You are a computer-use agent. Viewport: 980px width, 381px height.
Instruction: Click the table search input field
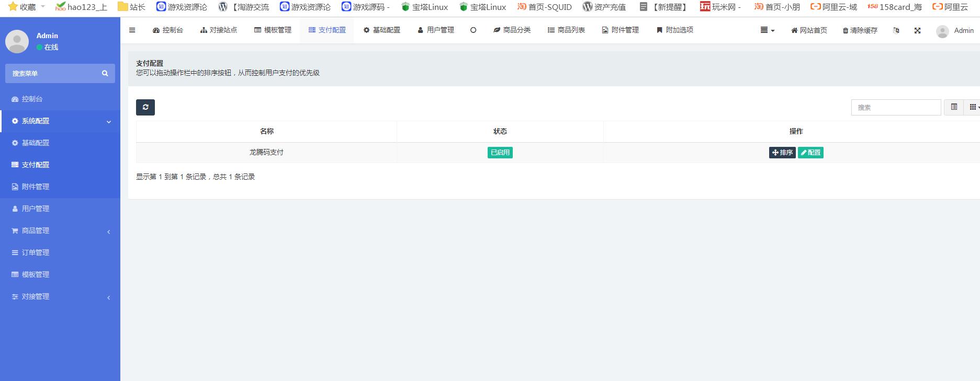[x=896, y=107]
